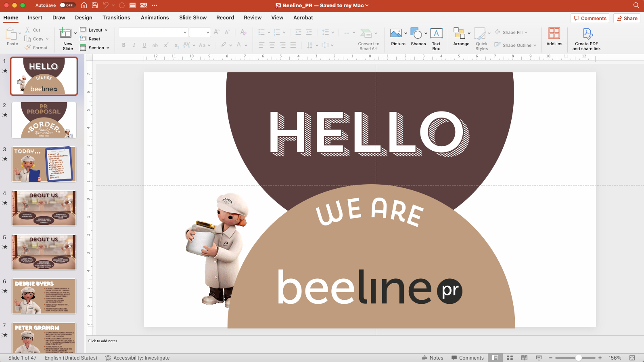The width and height of the screenshot is (644, 362).
Task: Click the Quick Styles icon
Action: 480,33
